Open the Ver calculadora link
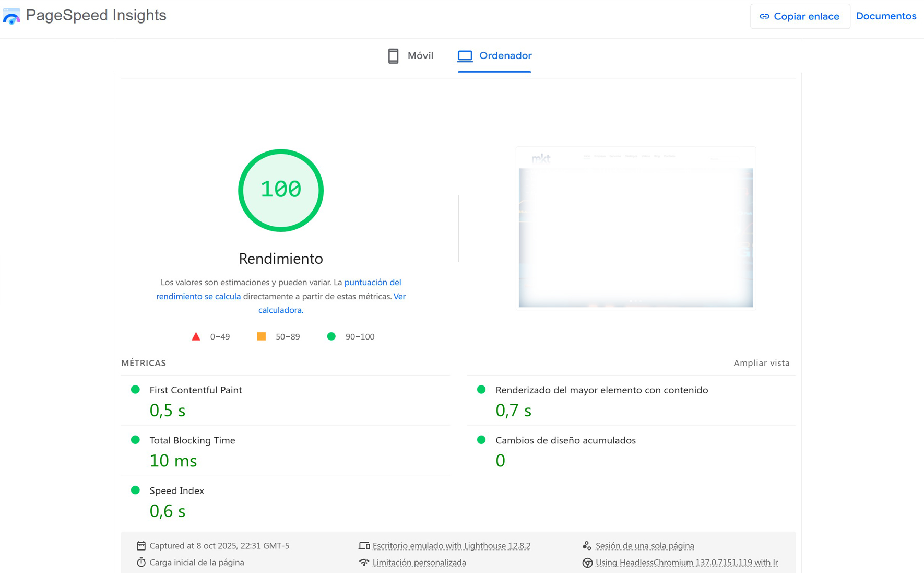 click(280, 310)
